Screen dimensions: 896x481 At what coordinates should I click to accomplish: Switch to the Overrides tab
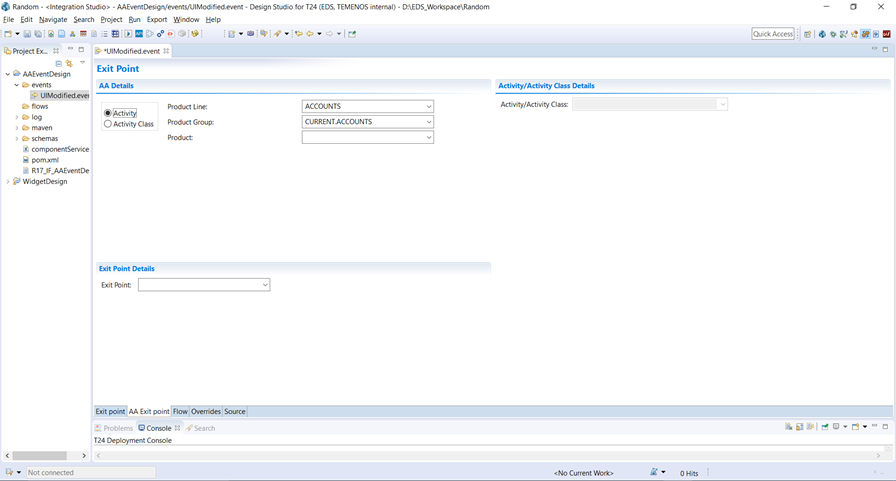pos(207,411)
